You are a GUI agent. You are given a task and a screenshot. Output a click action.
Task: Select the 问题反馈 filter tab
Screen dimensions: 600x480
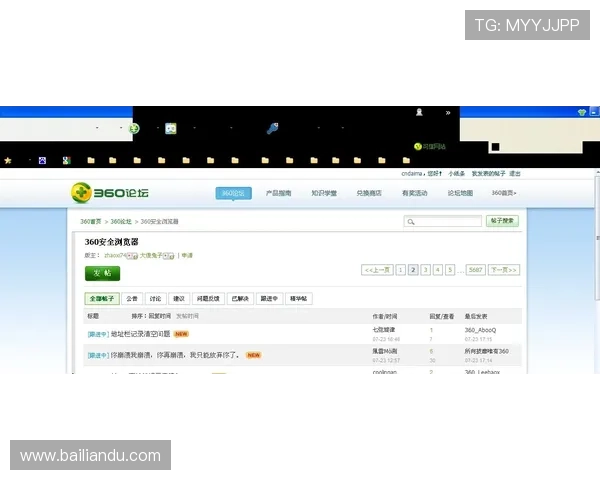208,299
